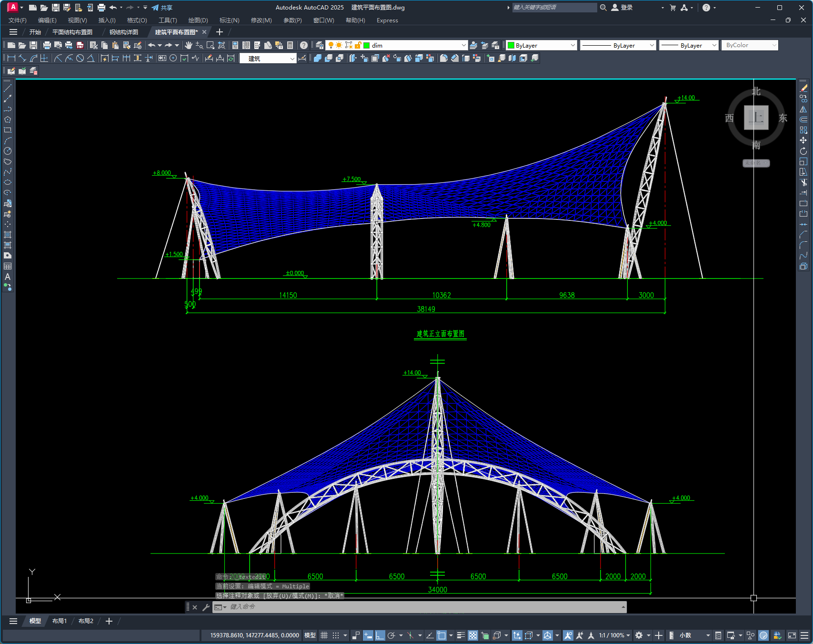Open the Layer Properties manager icon
This screenshot has height=644, width=813.
tap(320, 45)
